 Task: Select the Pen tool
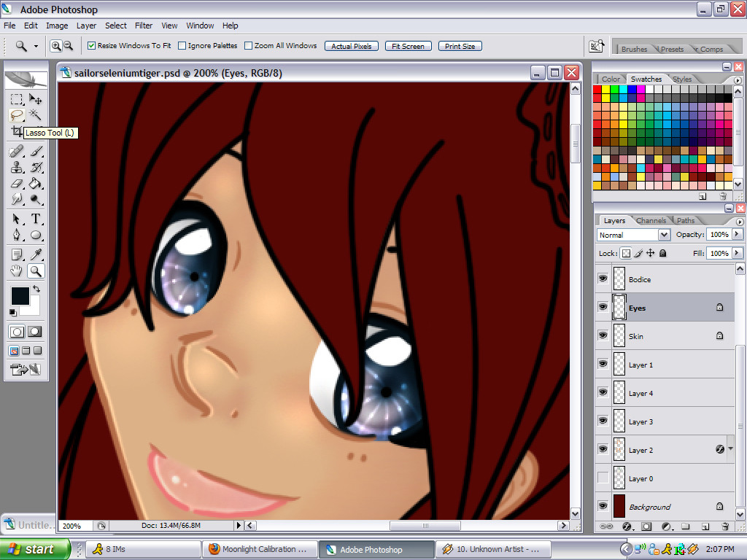[x=17, y=235]
